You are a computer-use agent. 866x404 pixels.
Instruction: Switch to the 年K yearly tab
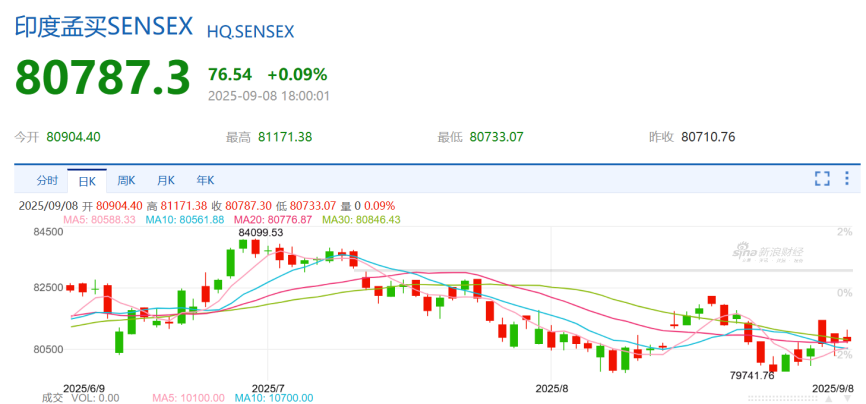click(205, 180)
